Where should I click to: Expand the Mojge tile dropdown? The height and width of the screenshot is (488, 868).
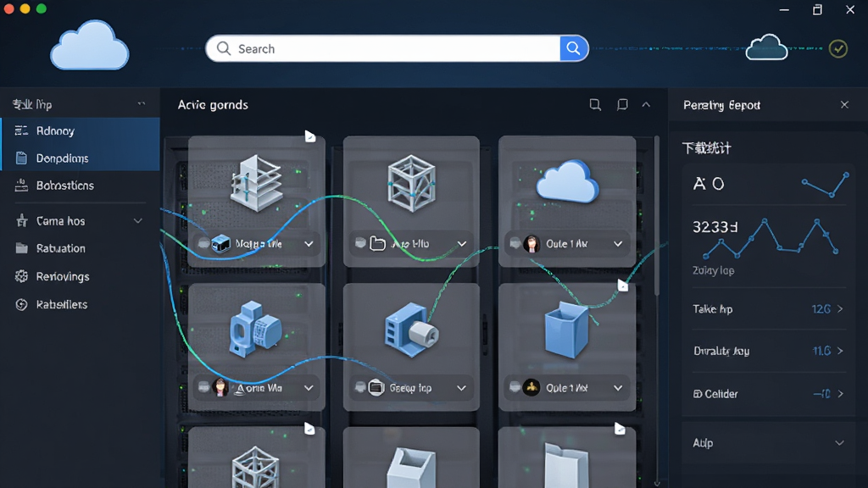[309, 244]
